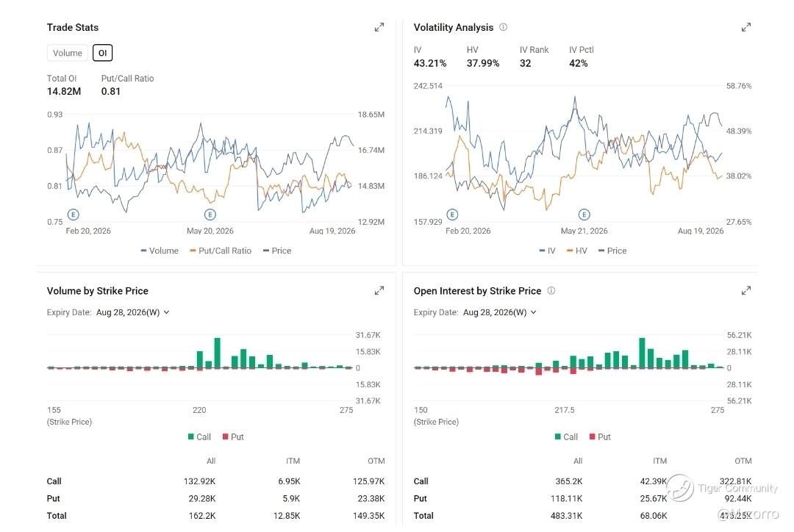
Task: Select the February earnings marker in Trade Stats
Action: click(x=74, y=215)
